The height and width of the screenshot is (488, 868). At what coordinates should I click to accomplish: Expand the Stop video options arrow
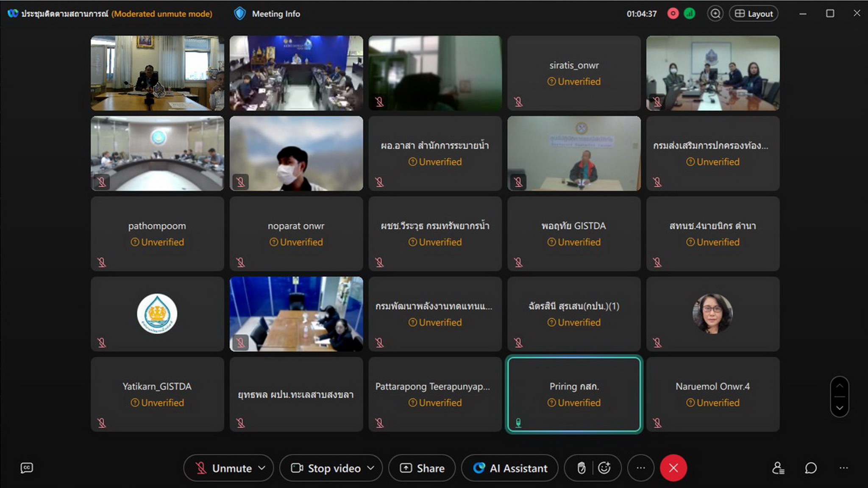click(x=371, y=468)
